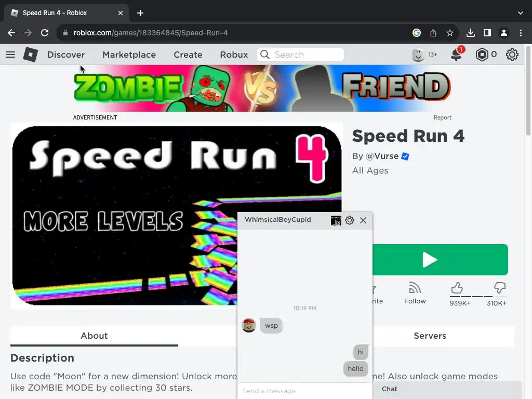The width and height of the screenshot is (532, 399).
Task: Open the Roblox settings gear in navbar
Action: coord(512,54)
